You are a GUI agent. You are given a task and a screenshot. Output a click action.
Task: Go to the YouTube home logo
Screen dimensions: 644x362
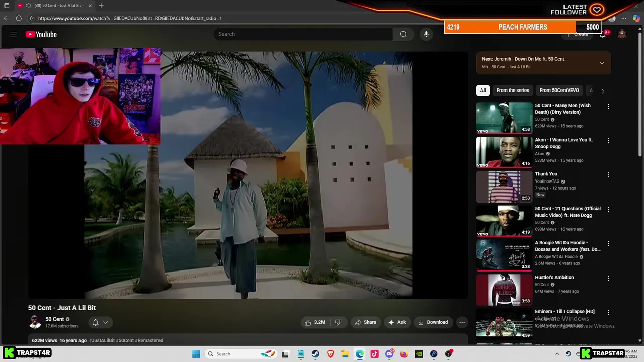[41, 34]
